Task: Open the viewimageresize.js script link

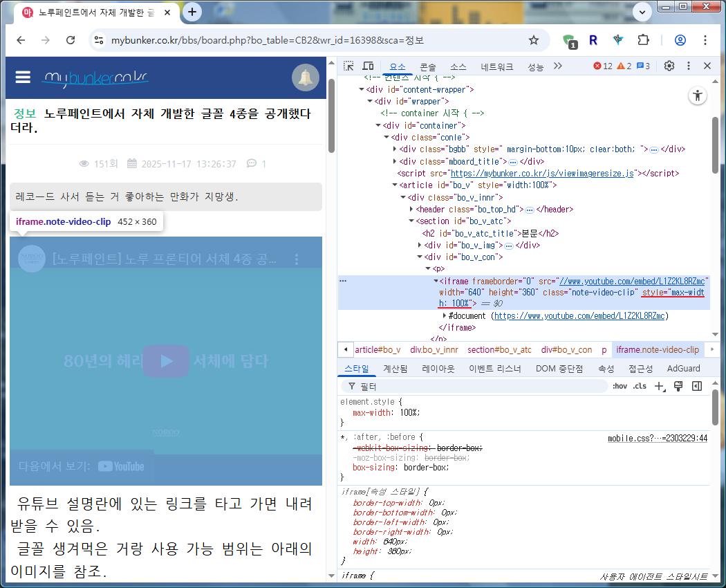Action: (x=542, y=174)
